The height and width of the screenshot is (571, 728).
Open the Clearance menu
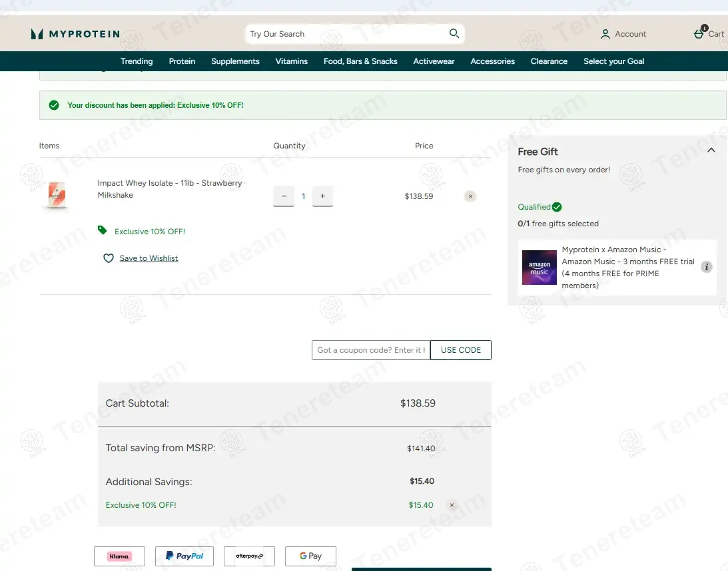click(x=549, y=61)
